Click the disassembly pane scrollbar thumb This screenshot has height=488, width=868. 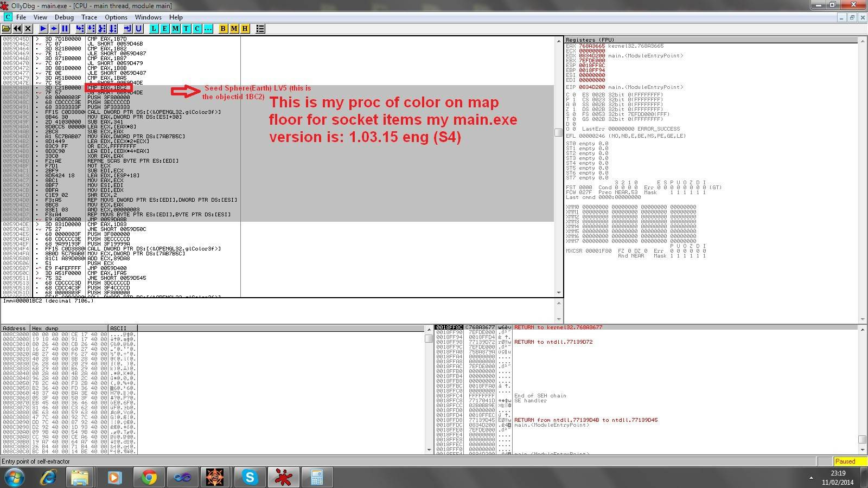pos(559,132)
